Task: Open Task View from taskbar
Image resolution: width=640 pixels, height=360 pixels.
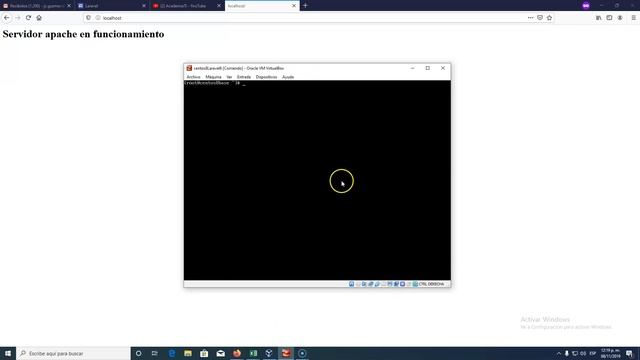Action: [x=155, y=353]
